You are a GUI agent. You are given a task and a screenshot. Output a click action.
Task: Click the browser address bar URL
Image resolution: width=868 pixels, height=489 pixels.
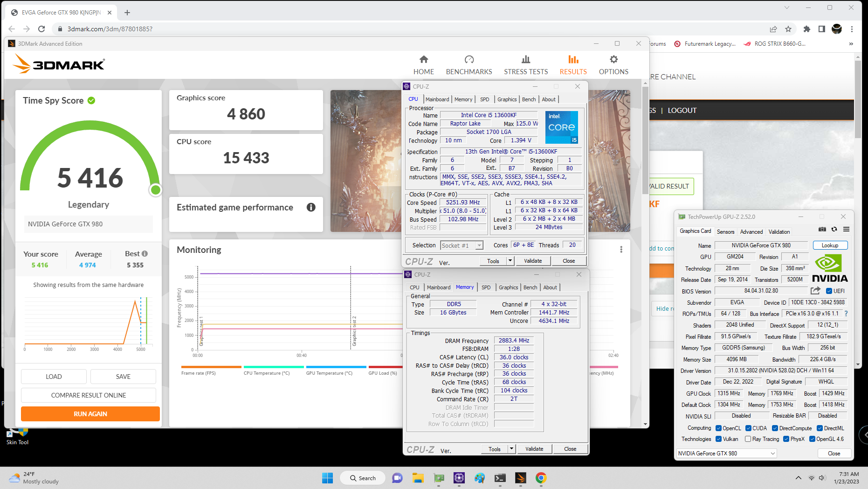point(110,29)
